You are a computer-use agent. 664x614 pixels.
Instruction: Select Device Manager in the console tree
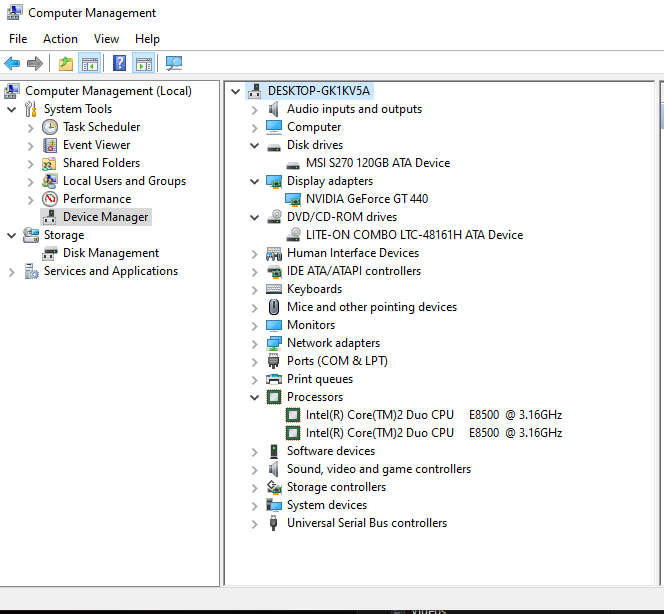click(105, 217)
